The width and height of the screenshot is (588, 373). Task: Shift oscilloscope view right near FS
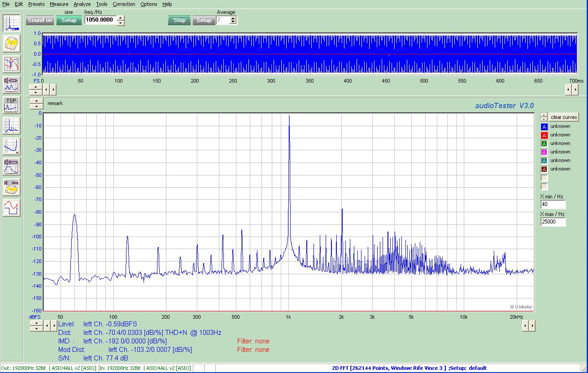[x=53, y=89]
